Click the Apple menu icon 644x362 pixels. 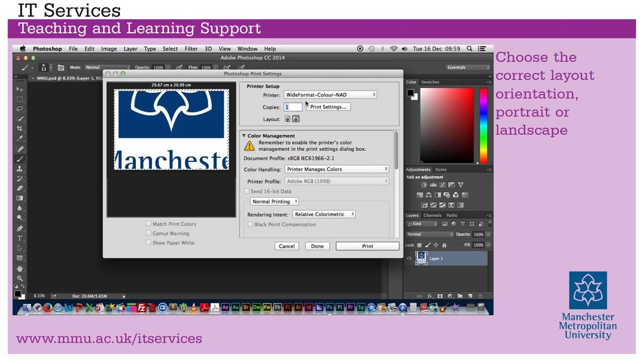[x=23, y=49]
